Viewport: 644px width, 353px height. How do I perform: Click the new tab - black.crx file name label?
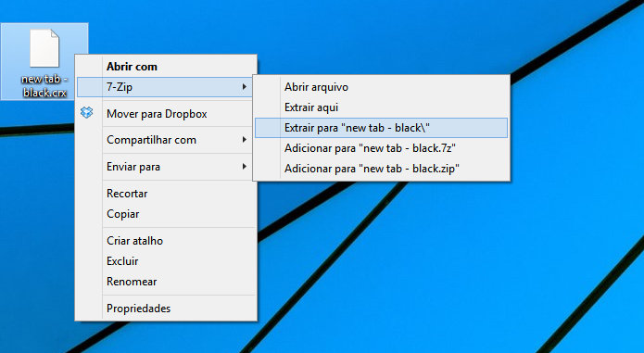[x=44, y=85]
